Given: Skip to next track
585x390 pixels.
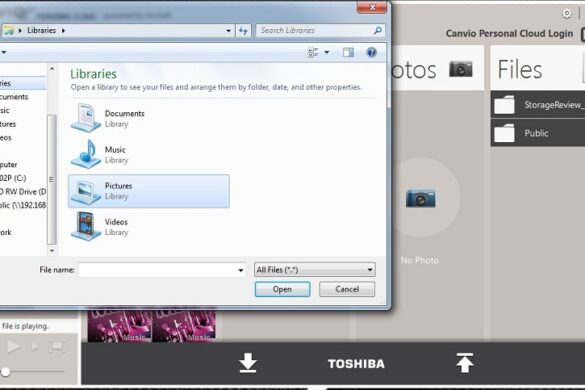Looking at the screenshot, I should tap(35, 347).
